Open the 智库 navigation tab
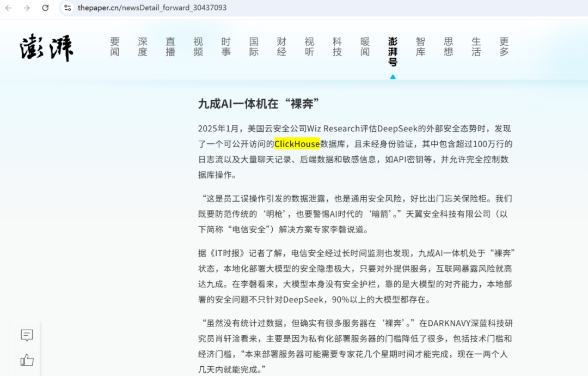The image size is (588, 376). 420,47
